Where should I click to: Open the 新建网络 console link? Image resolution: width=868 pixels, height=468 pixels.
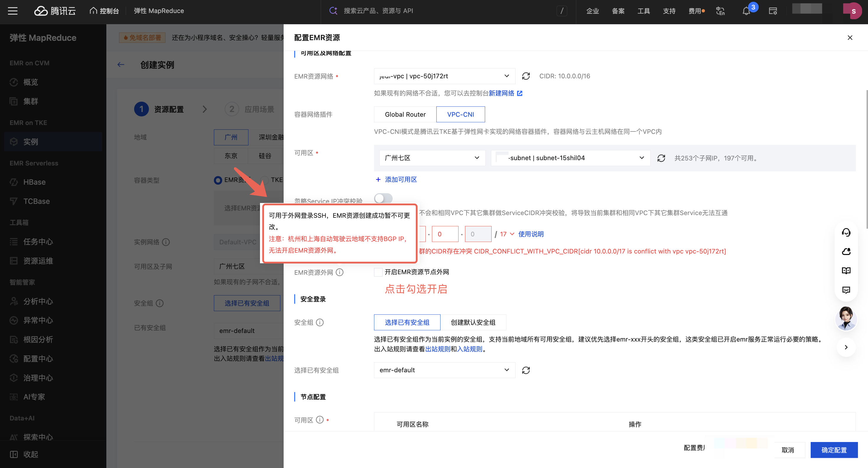click(505, 93)
